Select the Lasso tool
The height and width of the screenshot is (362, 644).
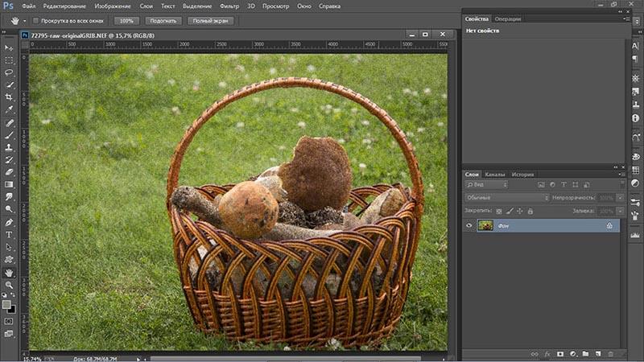pos(9,72)
